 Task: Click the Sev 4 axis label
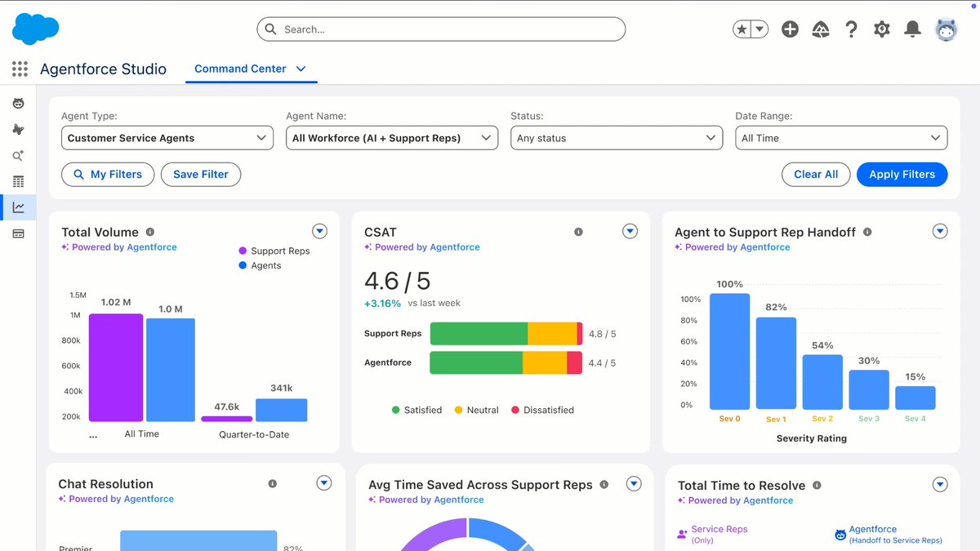click(x=915, y=419)
